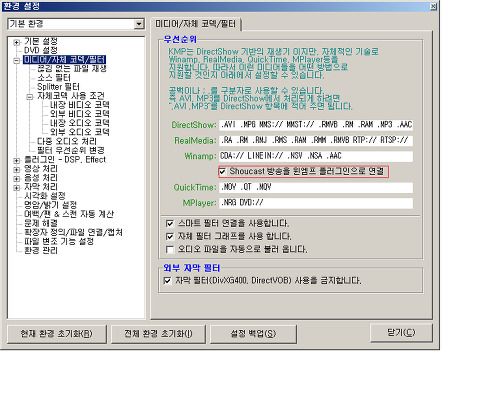This screenshot has width=500, height=399.
Task: Select Splitter 필터 tree item
Action: click(58, 87)
